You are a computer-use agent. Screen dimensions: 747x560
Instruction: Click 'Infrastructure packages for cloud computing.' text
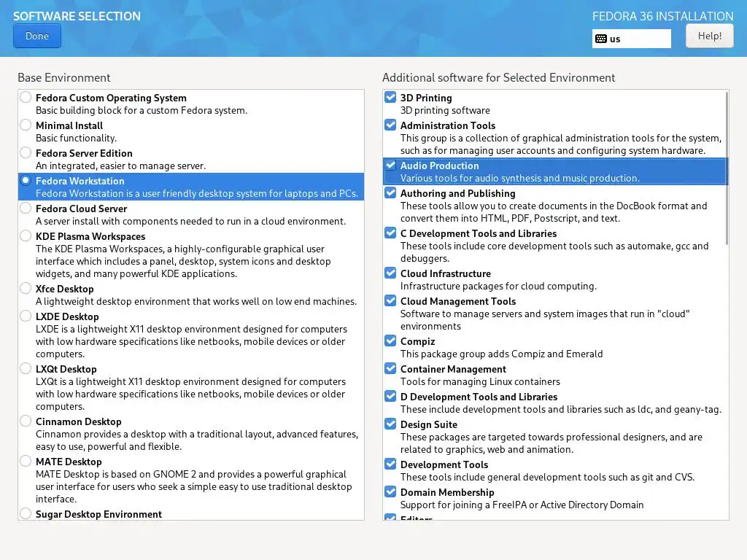[498, 286]
